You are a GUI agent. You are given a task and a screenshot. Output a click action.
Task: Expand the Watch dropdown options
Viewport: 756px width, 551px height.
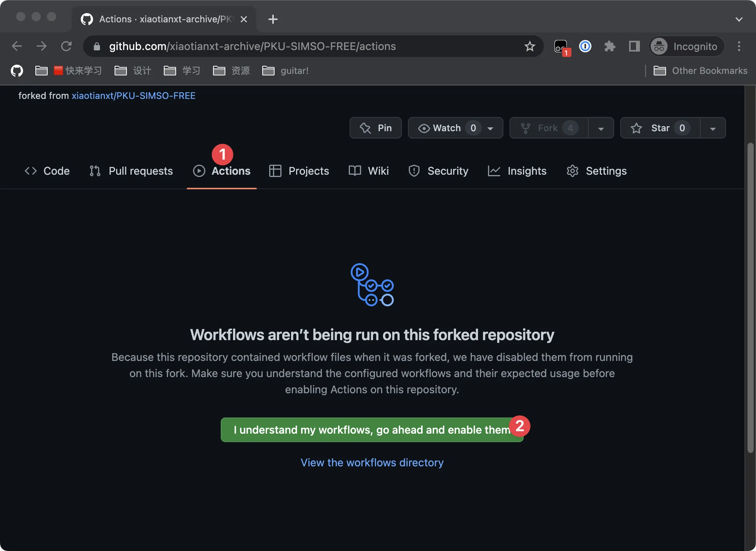[x=490, y=127]
